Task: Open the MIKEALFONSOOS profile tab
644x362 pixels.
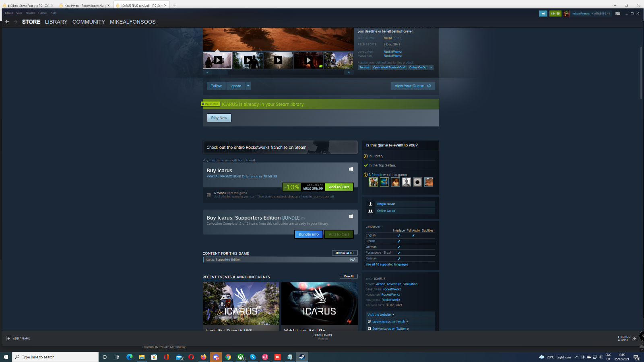Action: [133, 22]
